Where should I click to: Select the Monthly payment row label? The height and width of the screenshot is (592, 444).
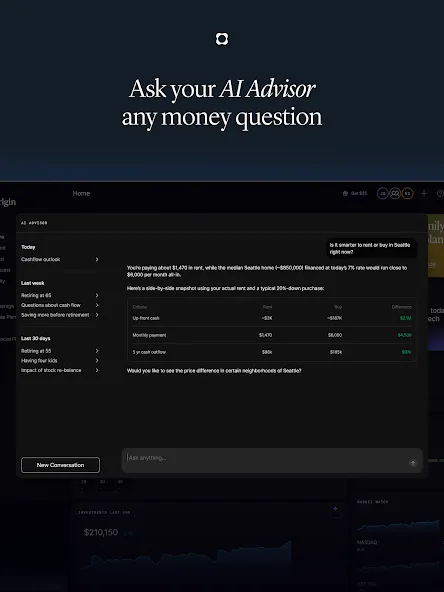[149, 335]
